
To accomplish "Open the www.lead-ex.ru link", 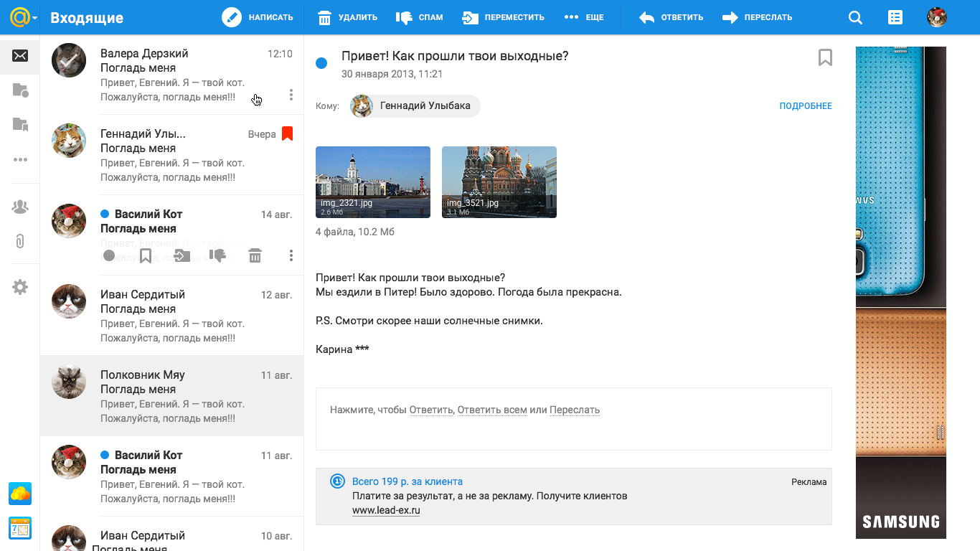I will point(386,510).
